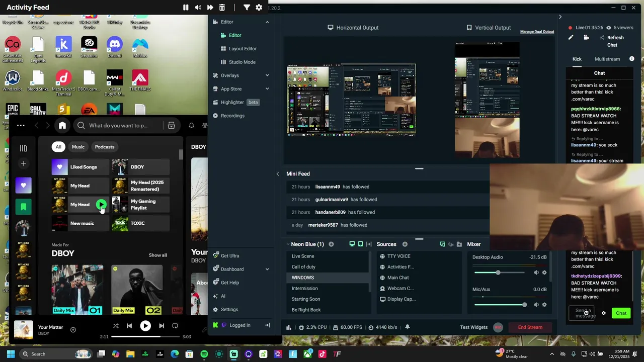Edit stream info with pencil icon
This screenshot has height=362, width=644.
(571, 38)
